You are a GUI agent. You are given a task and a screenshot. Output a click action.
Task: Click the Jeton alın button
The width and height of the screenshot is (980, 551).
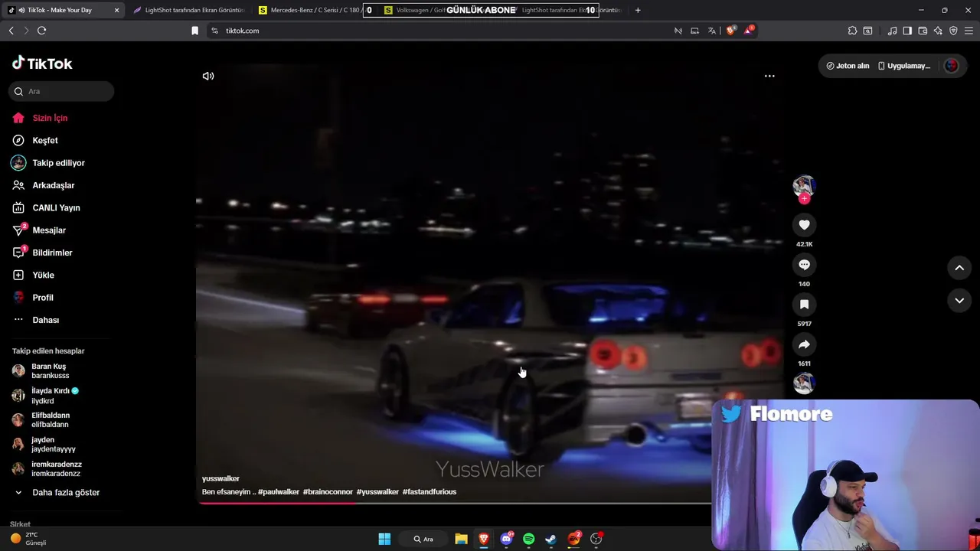pos(848,66)
